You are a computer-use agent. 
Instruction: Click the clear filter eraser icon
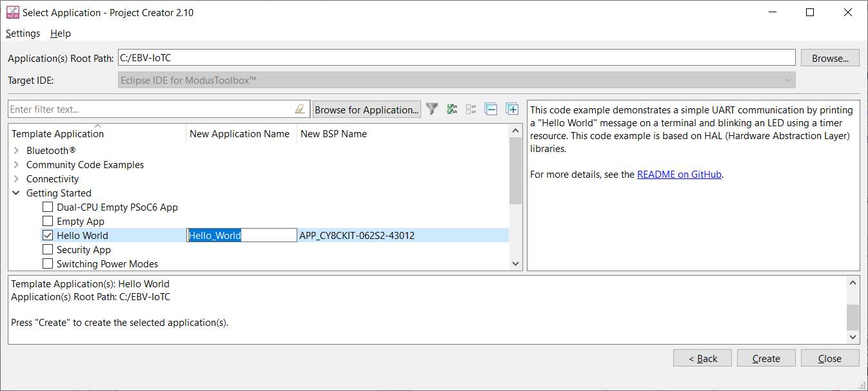[300, 110]
